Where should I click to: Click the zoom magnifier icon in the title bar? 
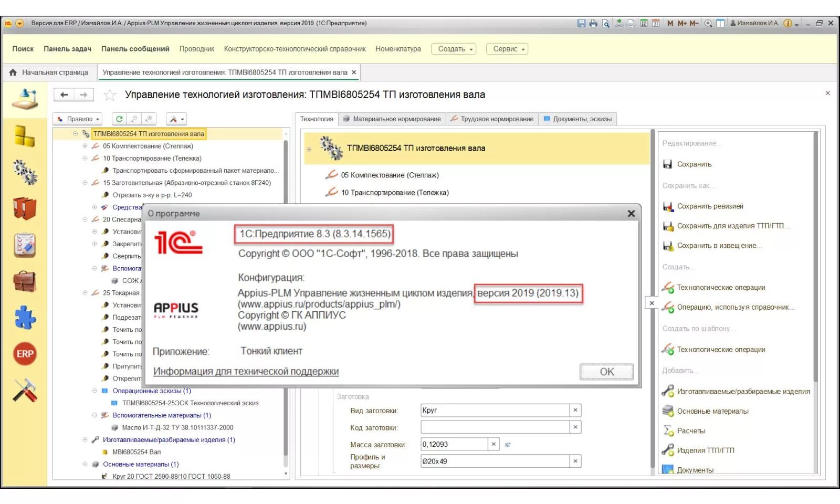tap(708, 23)
